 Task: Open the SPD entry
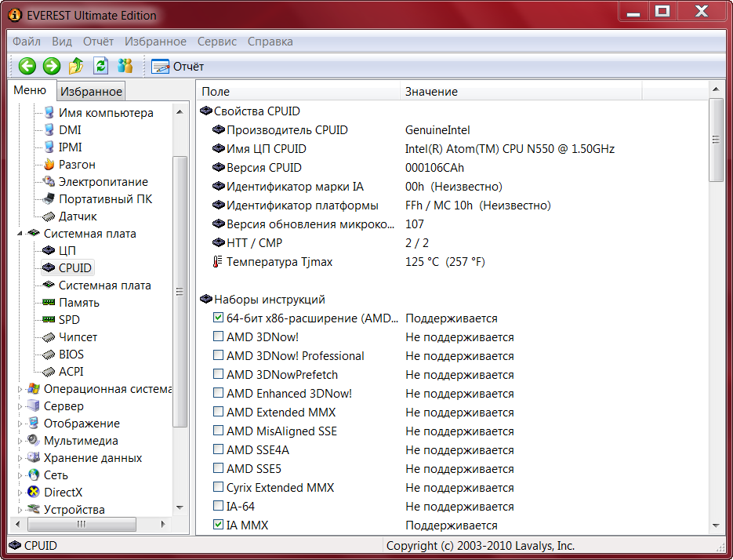(x=69, y=319)
